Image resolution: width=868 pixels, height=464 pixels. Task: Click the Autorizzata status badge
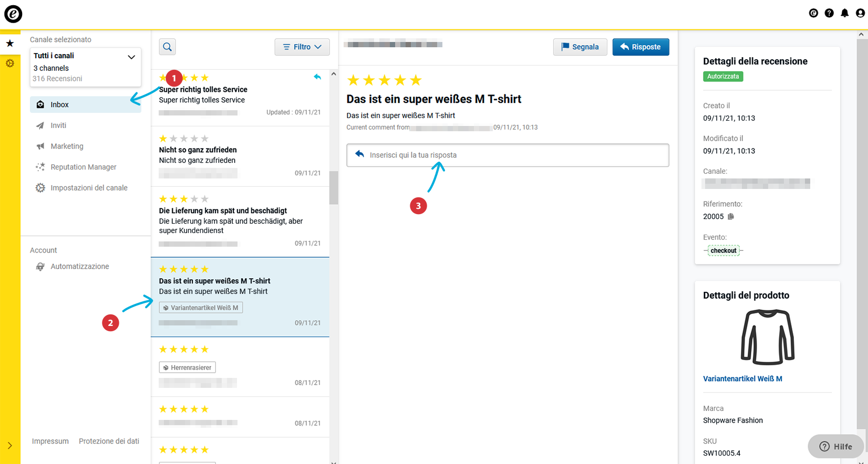pyautogui.click(x=723, y=77)
